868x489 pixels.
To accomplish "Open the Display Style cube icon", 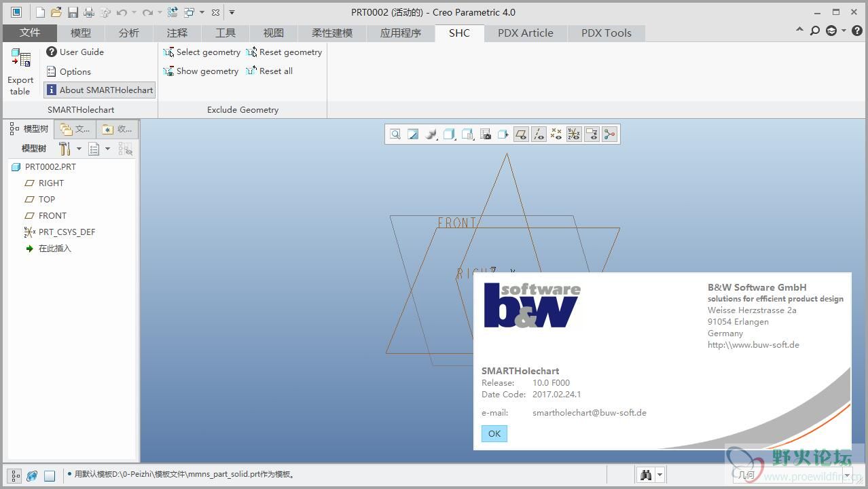I will (449, 134).
